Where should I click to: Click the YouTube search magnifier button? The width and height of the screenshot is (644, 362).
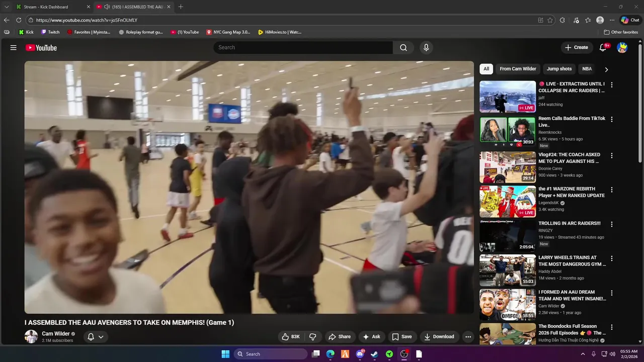tap(404, 47)
